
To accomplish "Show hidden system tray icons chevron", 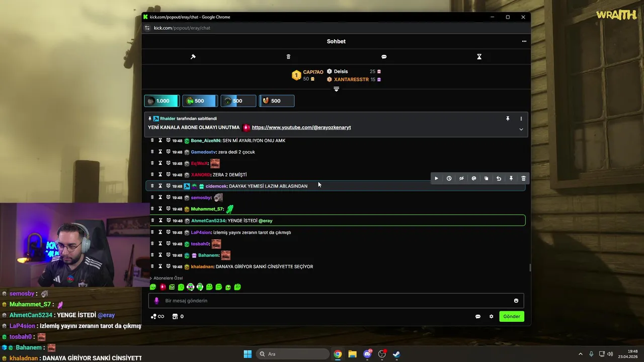I will pos(580,354).
